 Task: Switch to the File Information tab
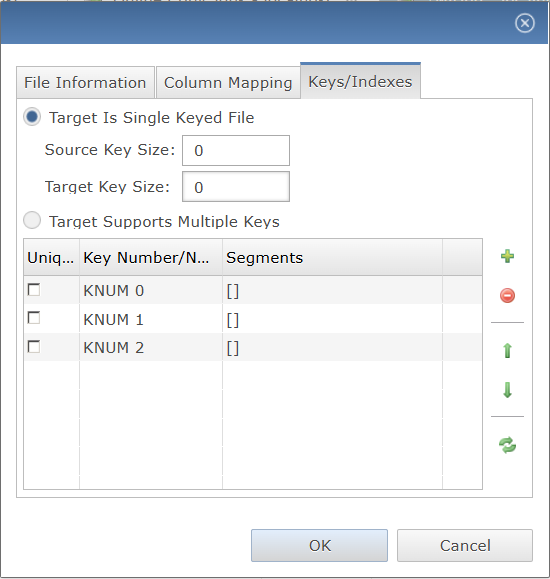(85, 82)
